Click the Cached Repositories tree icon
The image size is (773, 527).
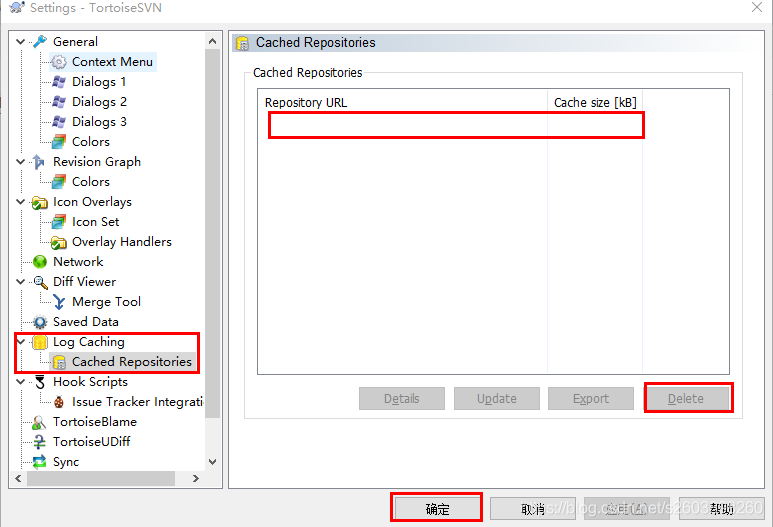[59, 362]
